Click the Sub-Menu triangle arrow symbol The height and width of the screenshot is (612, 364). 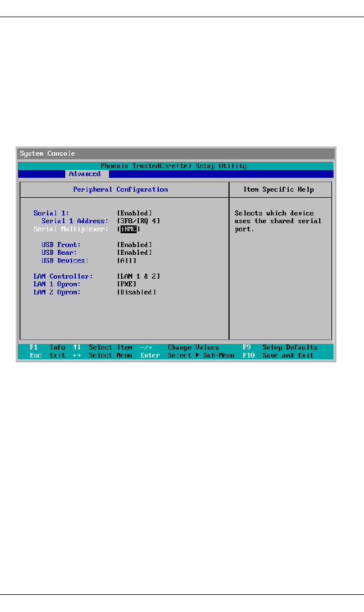tap(197, 355)
